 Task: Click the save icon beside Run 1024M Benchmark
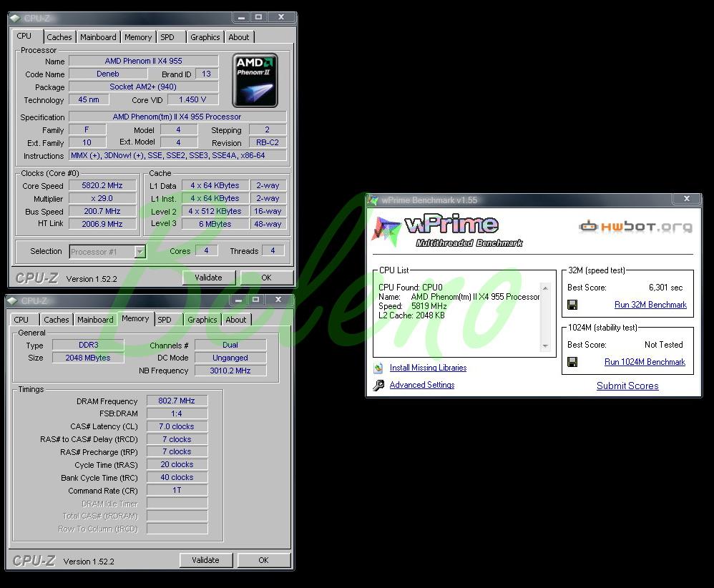point(572,362)
